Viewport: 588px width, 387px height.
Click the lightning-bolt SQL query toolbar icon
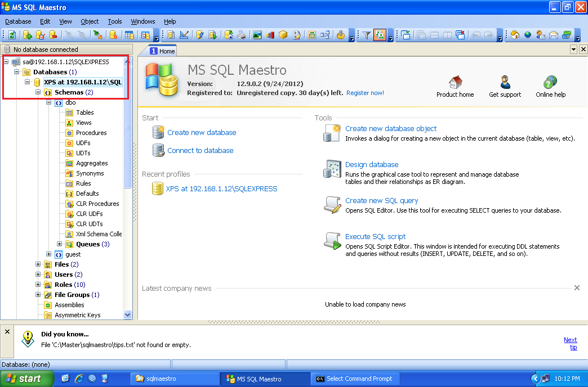pos(201,35)
